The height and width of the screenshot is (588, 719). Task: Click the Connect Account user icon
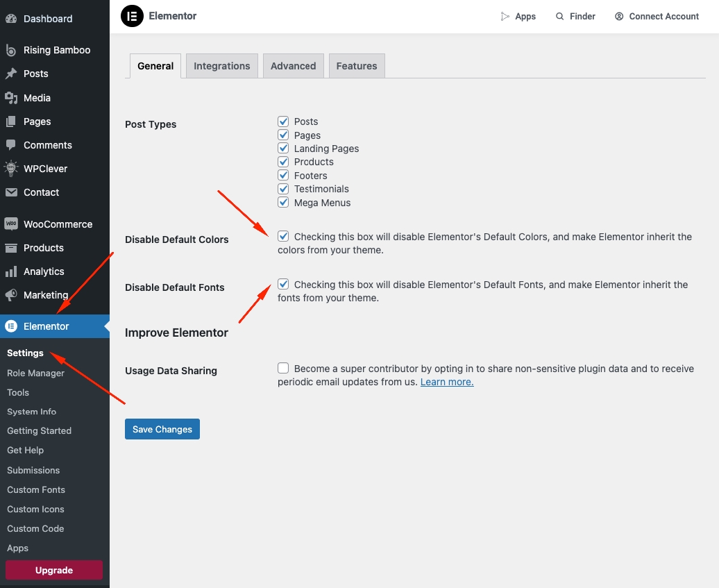pyautogui.click(x=619, y=16)
